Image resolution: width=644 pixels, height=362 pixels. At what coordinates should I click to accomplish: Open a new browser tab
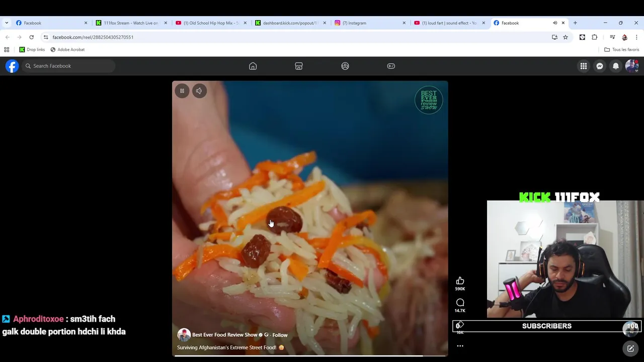[x=575, y=23]
